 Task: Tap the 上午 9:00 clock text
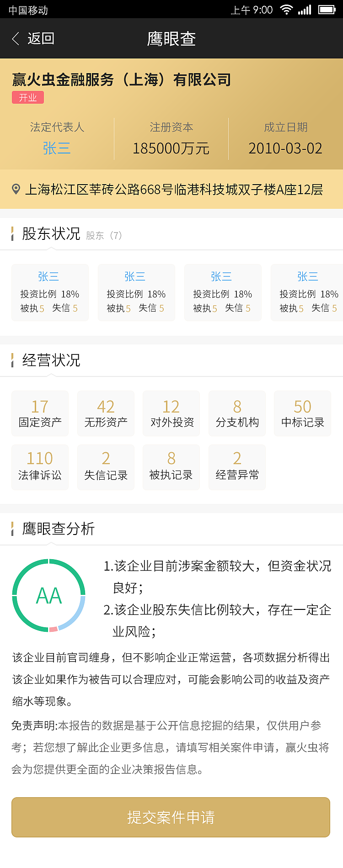coord(252,10)
